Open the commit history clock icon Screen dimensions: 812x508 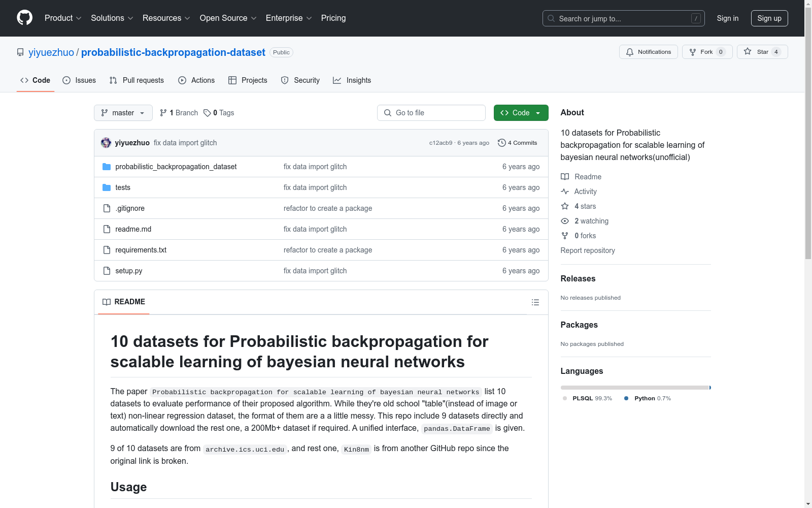502,143
